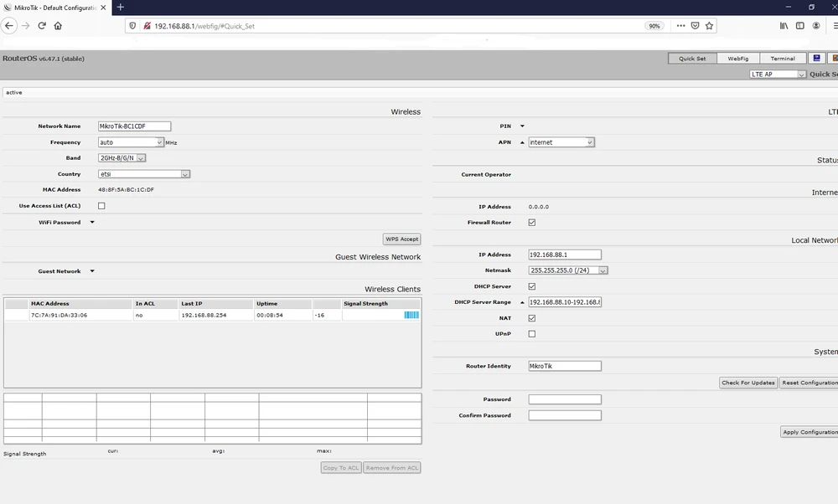Click the Router Identity input field
The height and width of the screenshot is (504, 838).
click(564, 365)
